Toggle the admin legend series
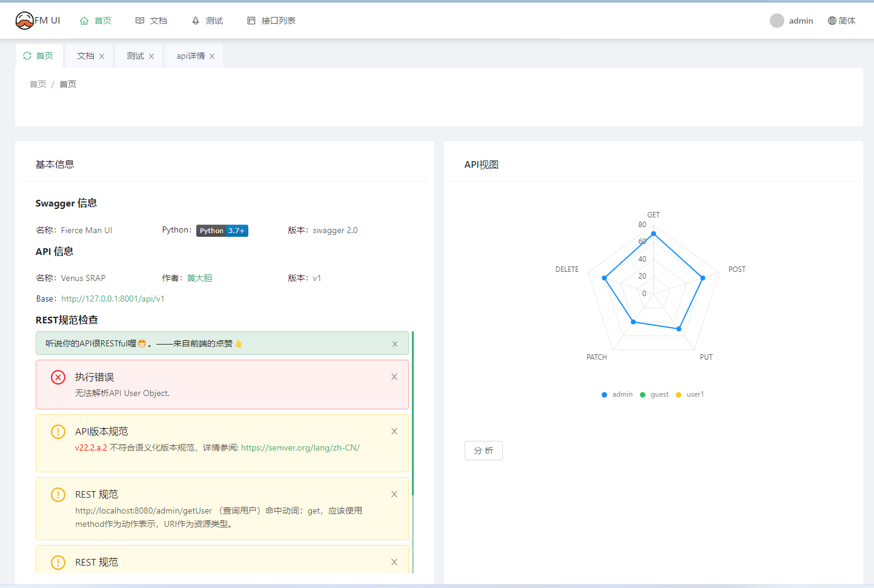Viewport: 874px width, 588px height. pyautogui.click(x=617, y=394)
